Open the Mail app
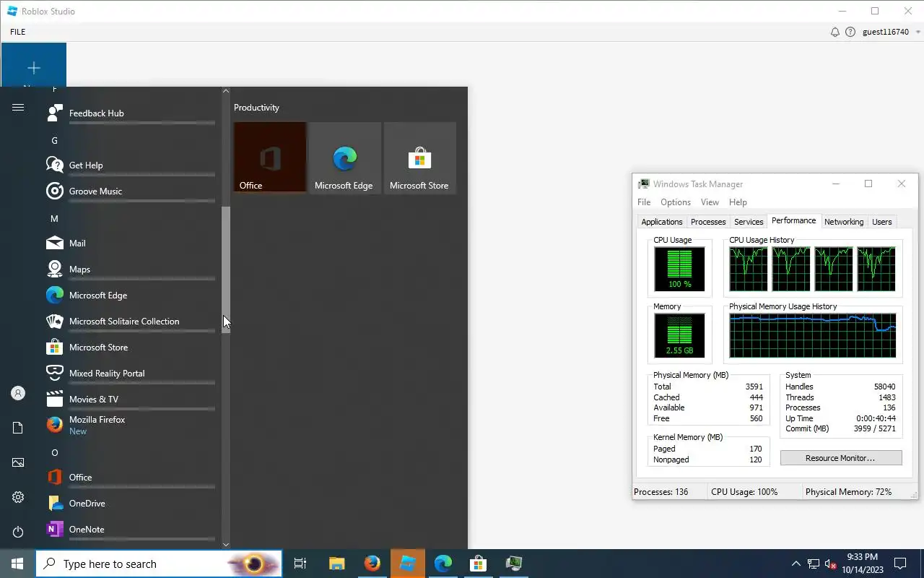This screenshot has height=578, width=924. 130,243
